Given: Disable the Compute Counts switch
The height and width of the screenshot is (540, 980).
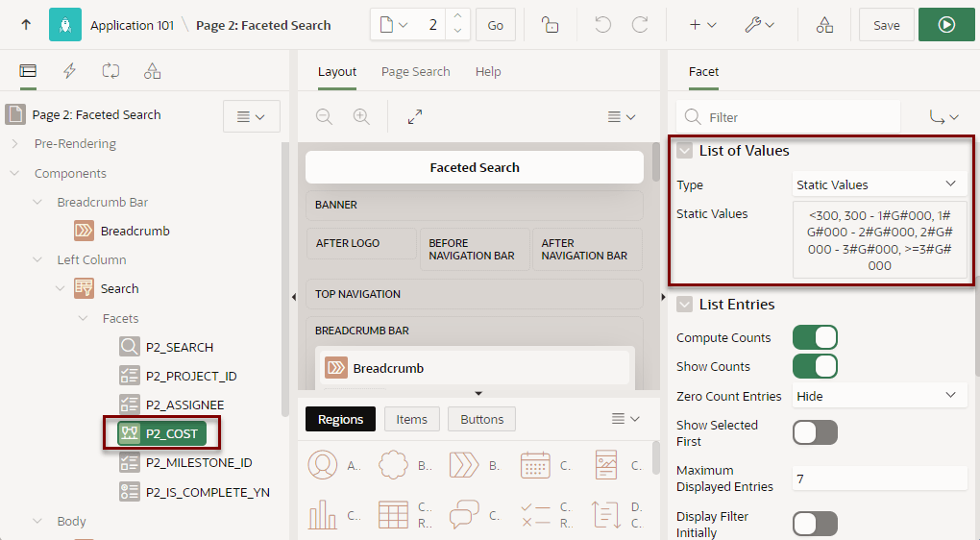Looking at the screenshot, I should coord(815,337).
